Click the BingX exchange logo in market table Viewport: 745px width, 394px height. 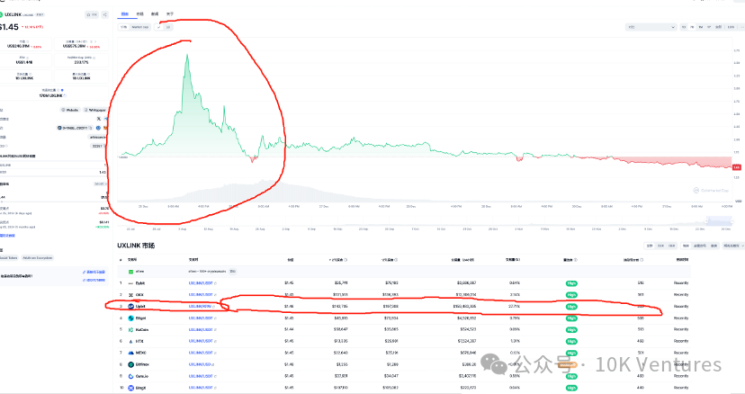(131, 388)
